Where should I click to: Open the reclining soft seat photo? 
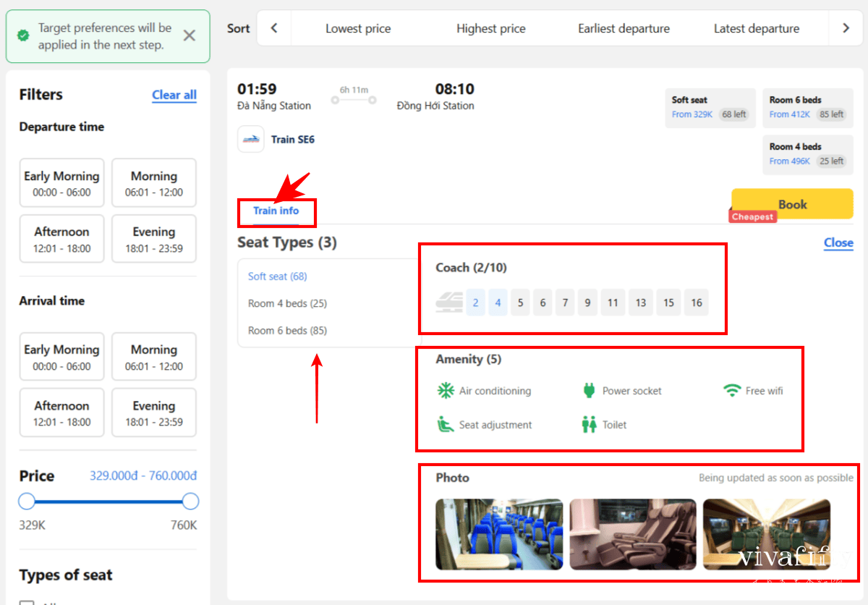(633, 534)
